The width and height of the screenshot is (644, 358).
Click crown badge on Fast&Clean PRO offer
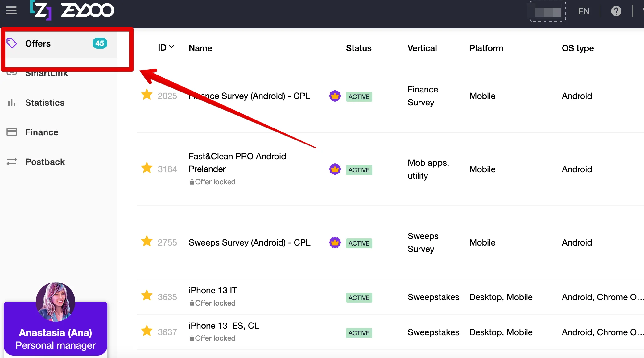pos(335,169)
